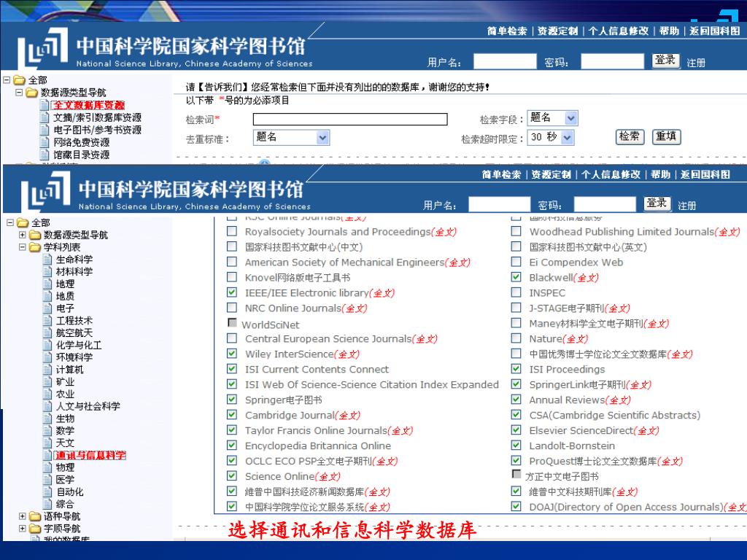Click the folder icon beside 字顺导航
This screenshot has width=747, height=560.
click(x=35, y=529)
